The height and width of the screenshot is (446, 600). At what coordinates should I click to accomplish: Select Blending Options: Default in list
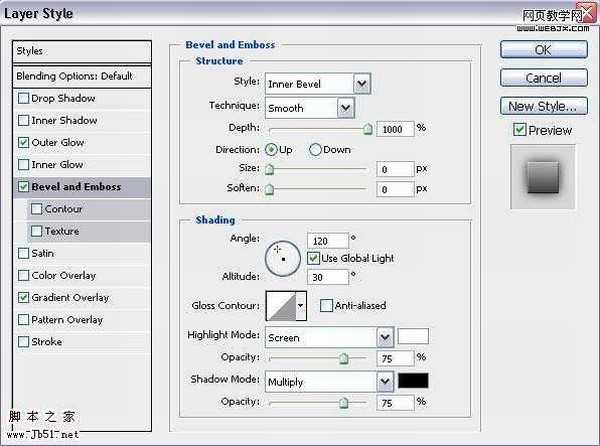(82, 76)
